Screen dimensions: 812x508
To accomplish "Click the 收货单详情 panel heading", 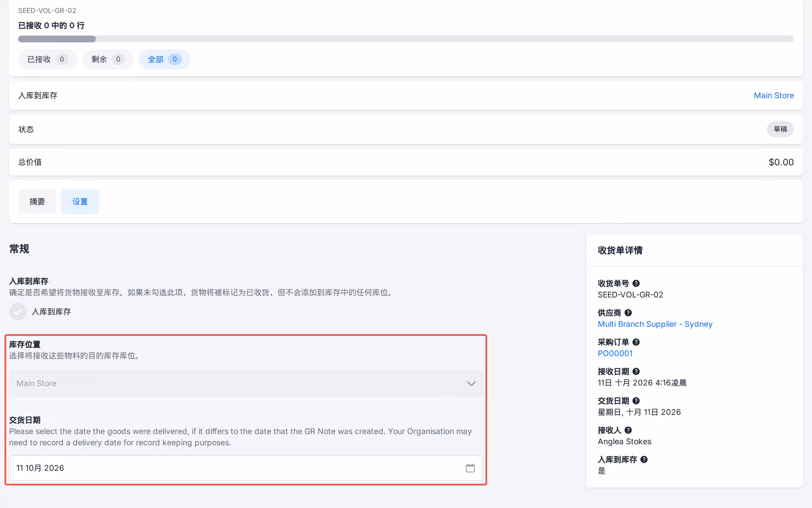I will [620, 250].
